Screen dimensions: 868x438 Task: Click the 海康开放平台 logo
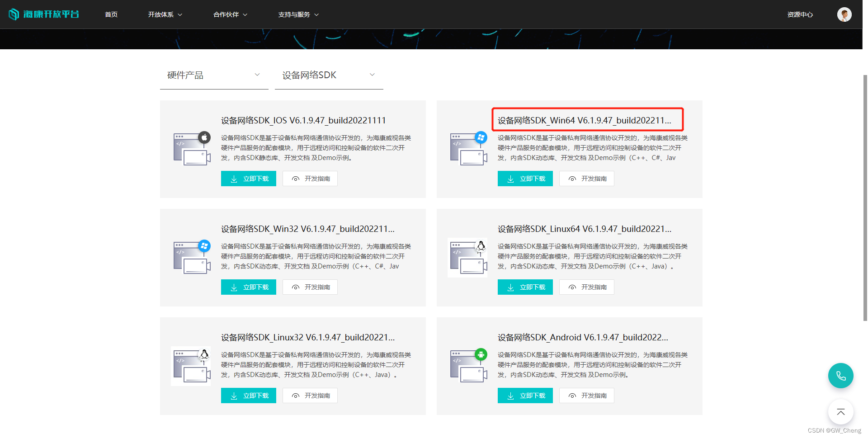pos(44,14)
